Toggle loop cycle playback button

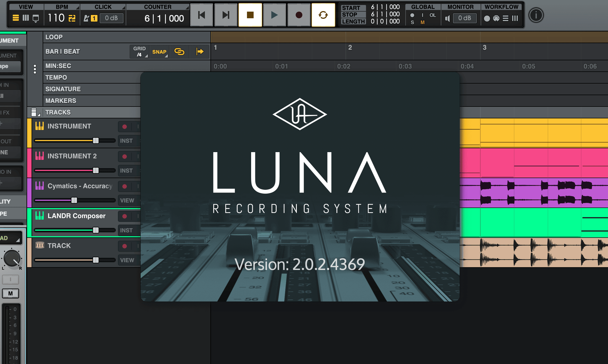[x=323, y=15]
